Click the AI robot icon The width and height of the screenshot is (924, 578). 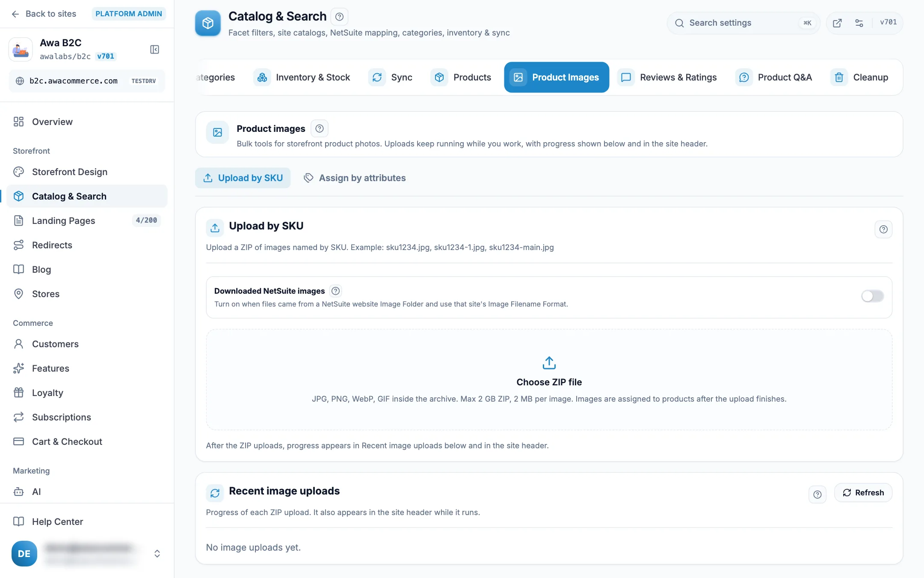click(x=18, y=492)
